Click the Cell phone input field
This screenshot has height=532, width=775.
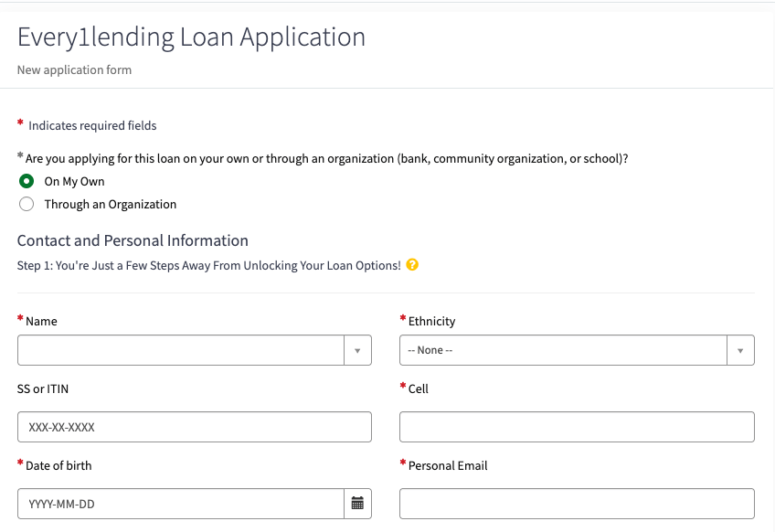(576, 427)
